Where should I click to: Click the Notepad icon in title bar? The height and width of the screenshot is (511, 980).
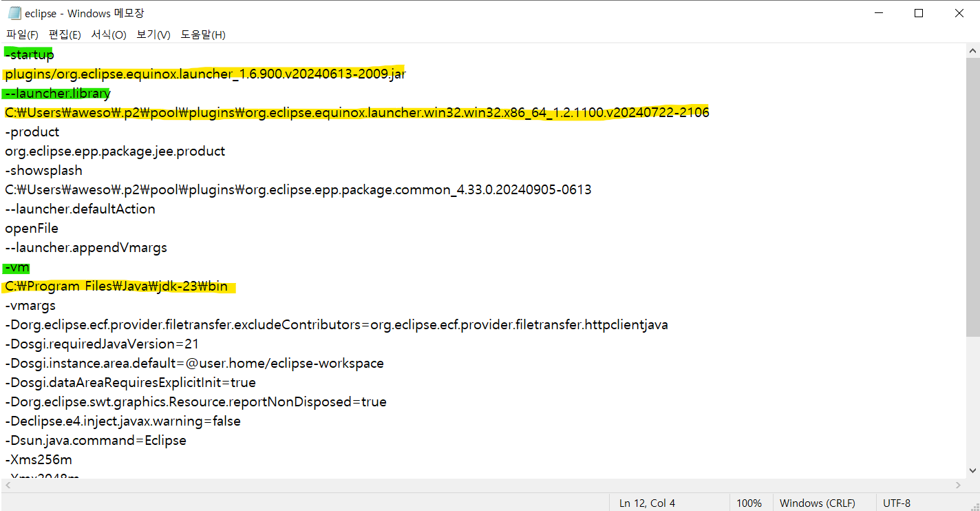point(14,13)
